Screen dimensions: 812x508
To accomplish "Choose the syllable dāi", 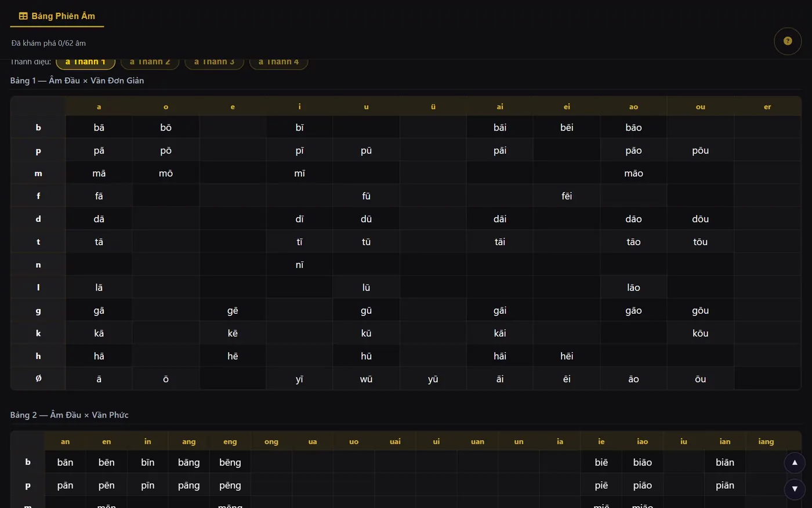I will (x=500, y=219).
